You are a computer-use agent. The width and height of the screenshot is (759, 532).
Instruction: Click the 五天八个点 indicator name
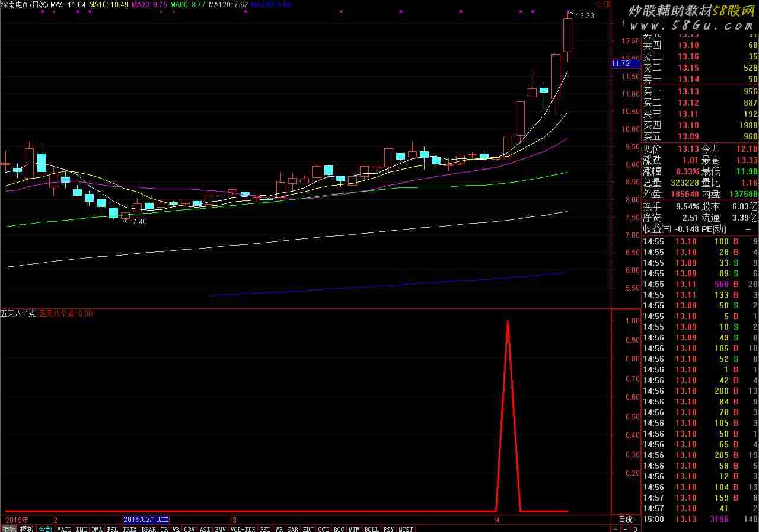(x=18, y=314)
